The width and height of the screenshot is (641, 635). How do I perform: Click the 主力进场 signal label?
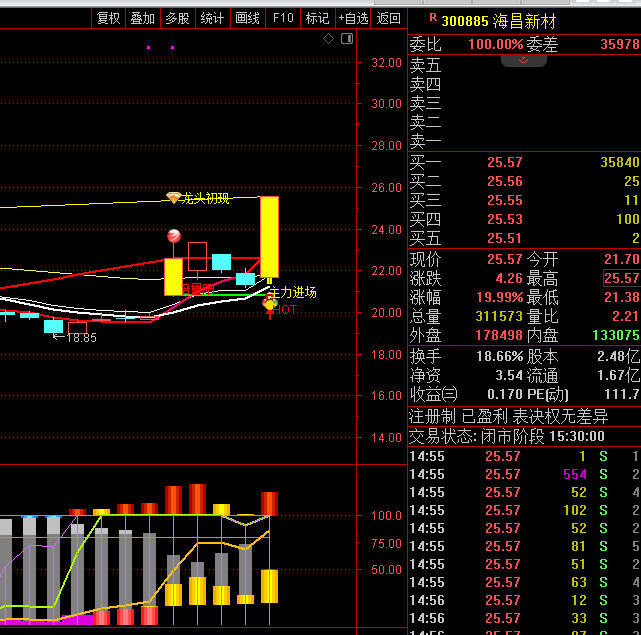click(x=292, y=292)
